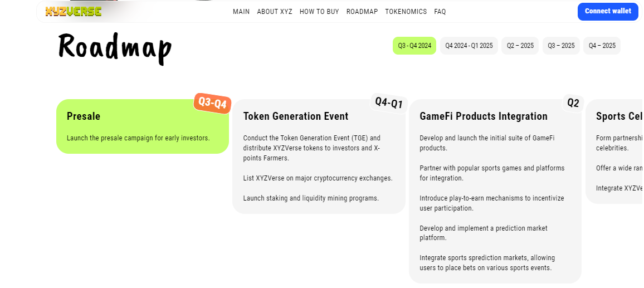Select ROADMAP in the navigation bar
This screenshot has height=288, width=644.
click(x=362, y=12)
